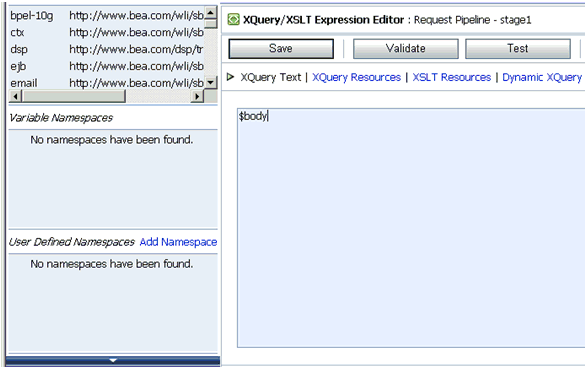Click into the $body expression text area
This screenshot has width=585, height=367.
click(x=411, y=228)
